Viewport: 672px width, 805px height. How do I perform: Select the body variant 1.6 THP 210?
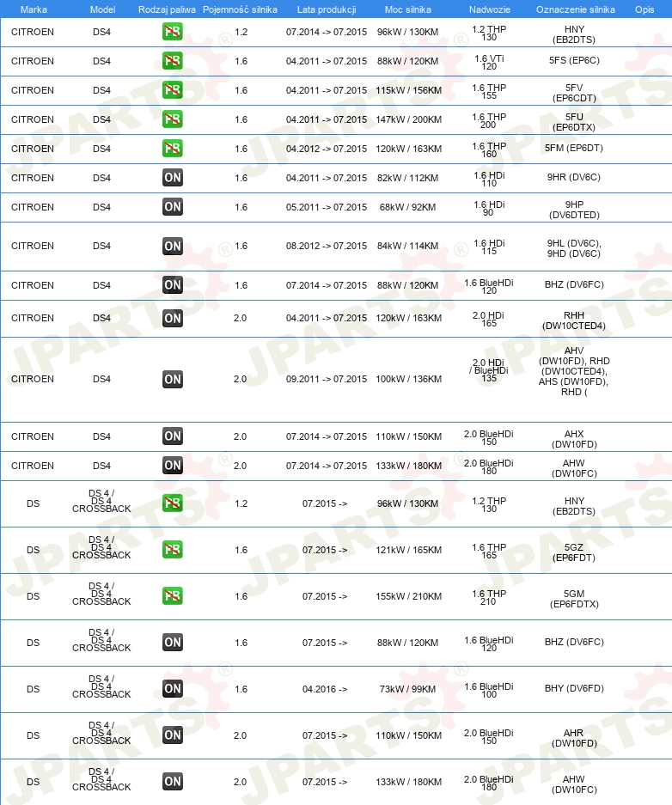[x=489, y=598]
